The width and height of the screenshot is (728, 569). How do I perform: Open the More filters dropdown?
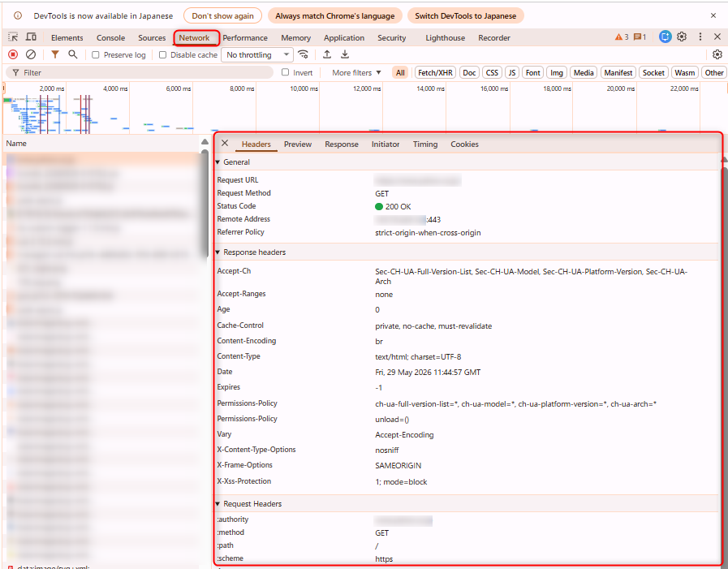(356, 72)
